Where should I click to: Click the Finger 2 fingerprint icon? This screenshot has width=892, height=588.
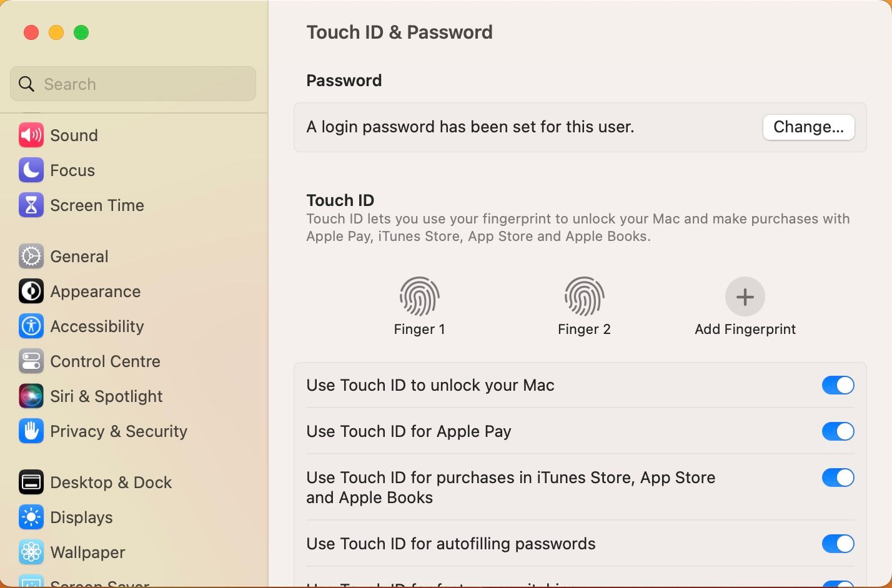tap(584, 296)
